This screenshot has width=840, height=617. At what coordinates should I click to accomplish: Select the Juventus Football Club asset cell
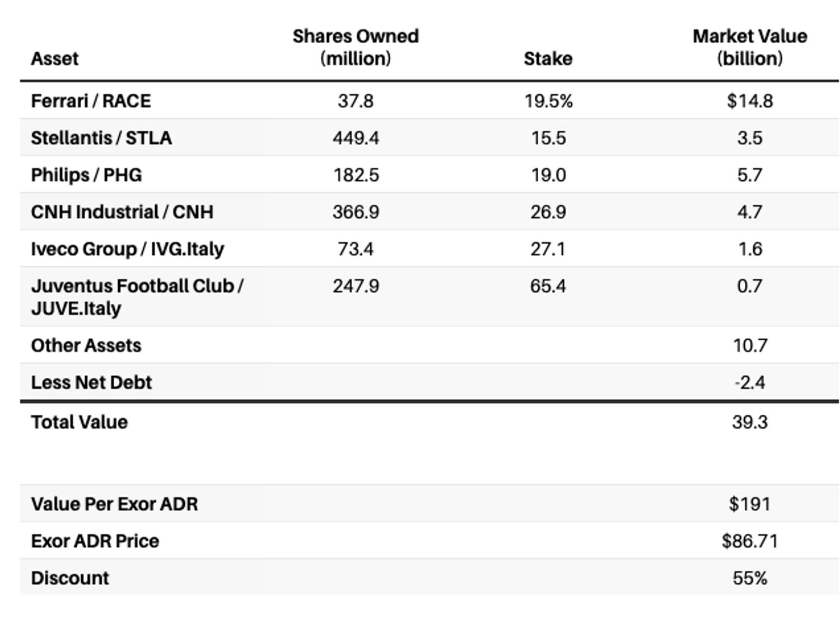click(137, 296)
